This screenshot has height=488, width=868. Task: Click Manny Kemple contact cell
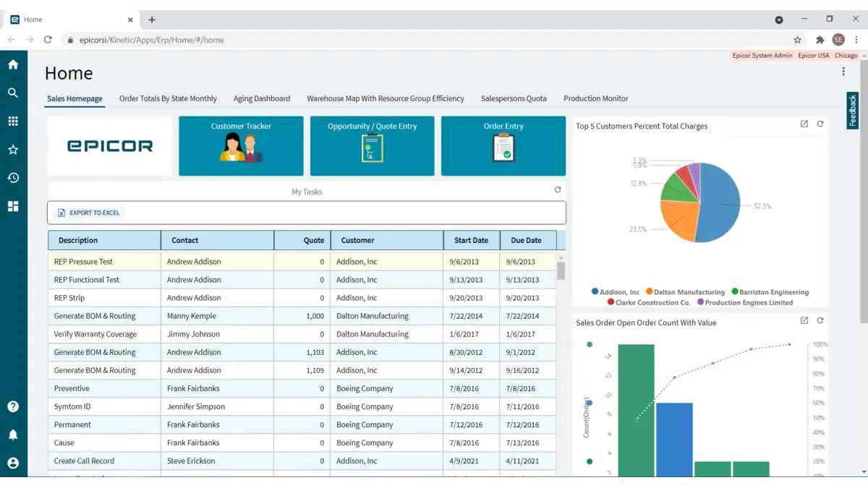218,316
